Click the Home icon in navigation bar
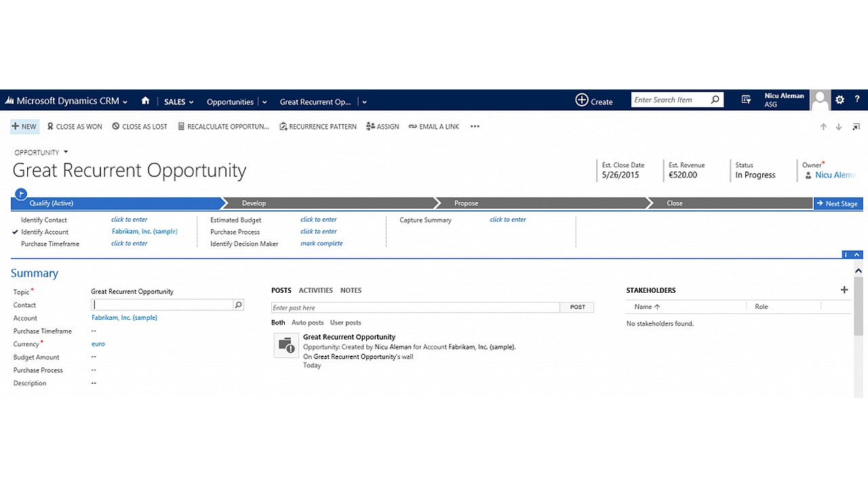Viewport: 868px width, 488px height. point(145,100)
